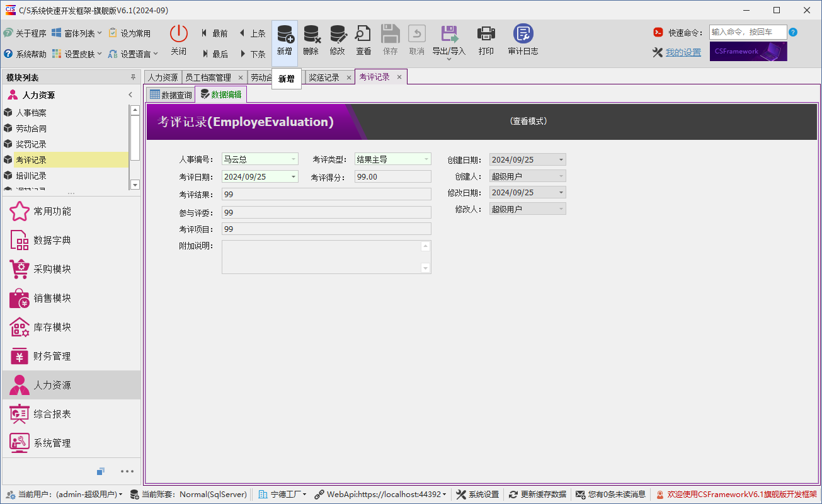Close the 考评记录 tab
Viewport: 822px width, 504px height.
pos(399,77)
